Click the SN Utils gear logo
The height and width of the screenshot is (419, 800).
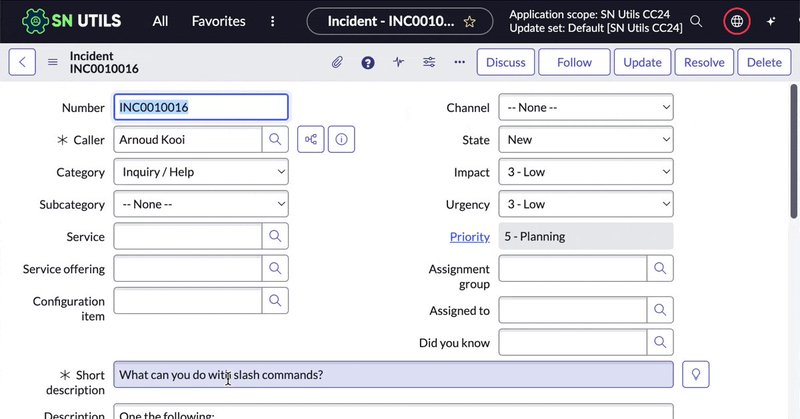(x=35, y=21)
